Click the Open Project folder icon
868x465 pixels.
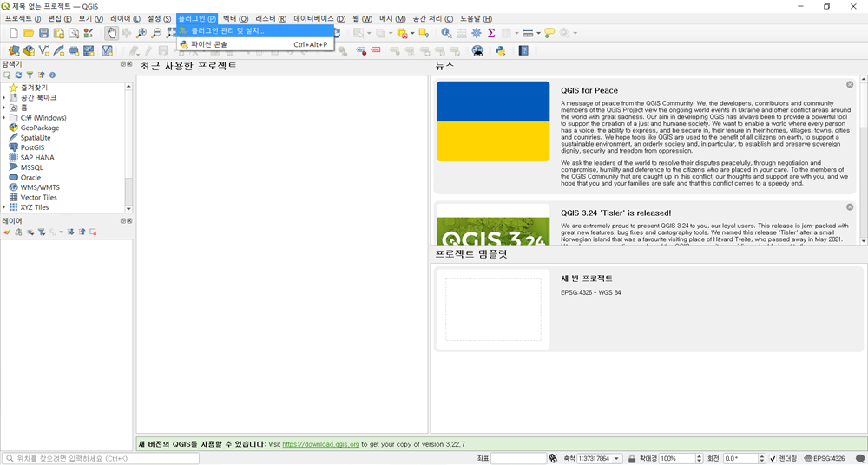point(29,33)
